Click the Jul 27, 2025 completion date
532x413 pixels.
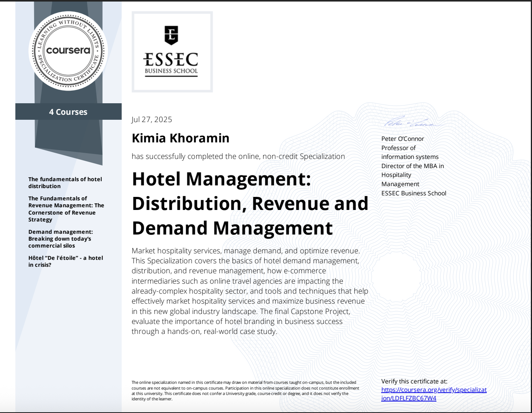click(152, 119)
